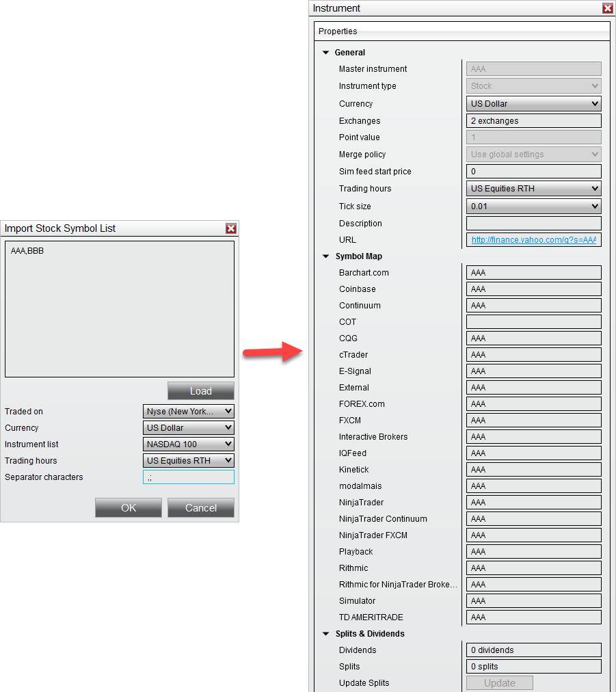Open the US Dollar Currency dropdown in Instrument window
This screenshot has height=692, width=616.
click(x=533, y=104)
